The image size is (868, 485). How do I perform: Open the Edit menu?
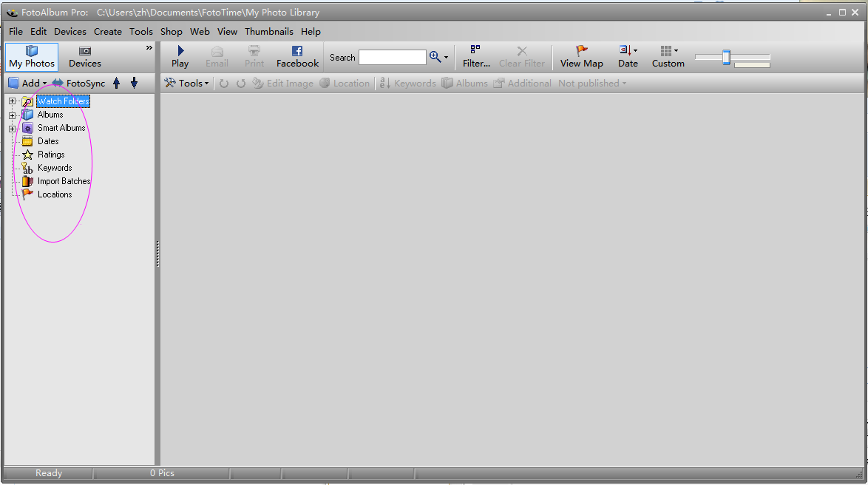[38, 32]
